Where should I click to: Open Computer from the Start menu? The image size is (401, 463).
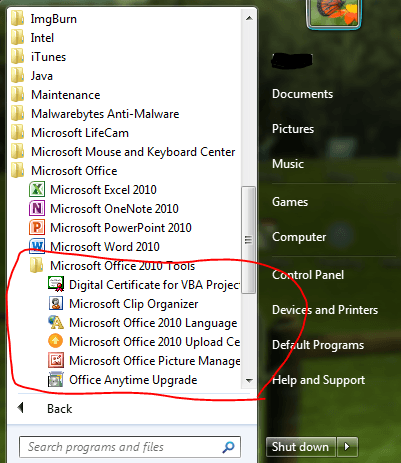tap(299, 237)
